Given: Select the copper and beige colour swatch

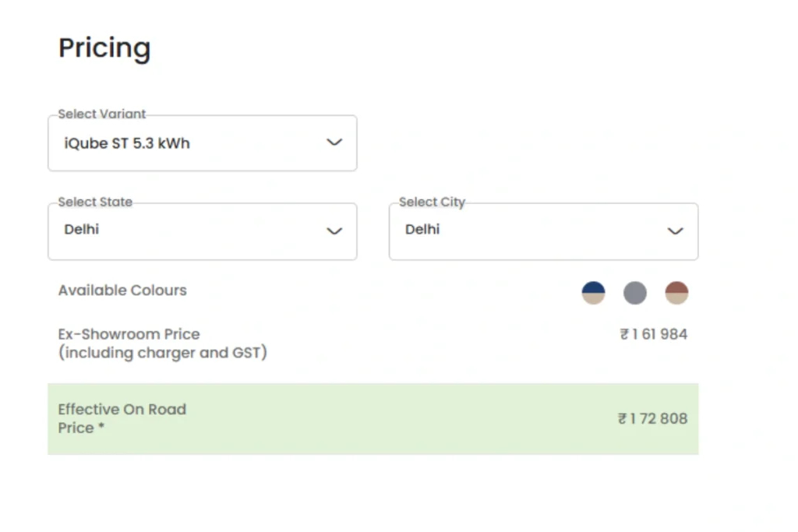Looking at the screenshot, I should point(676,293).
